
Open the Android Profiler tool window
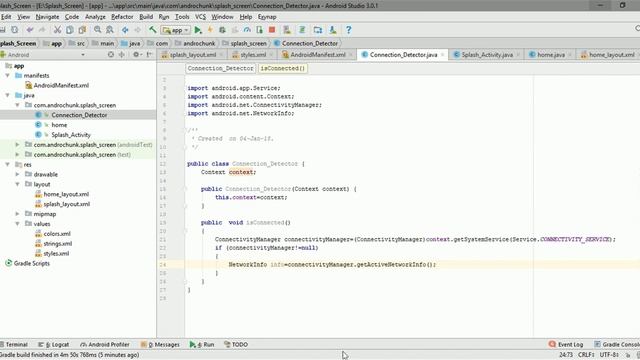(105, 344)
